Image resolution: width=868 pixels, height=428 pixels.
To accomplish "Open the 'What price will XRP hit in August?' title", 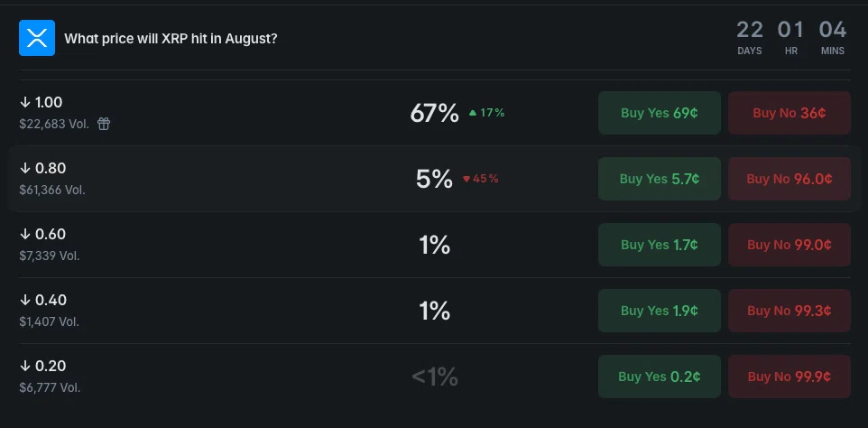I will pos(171,40).
